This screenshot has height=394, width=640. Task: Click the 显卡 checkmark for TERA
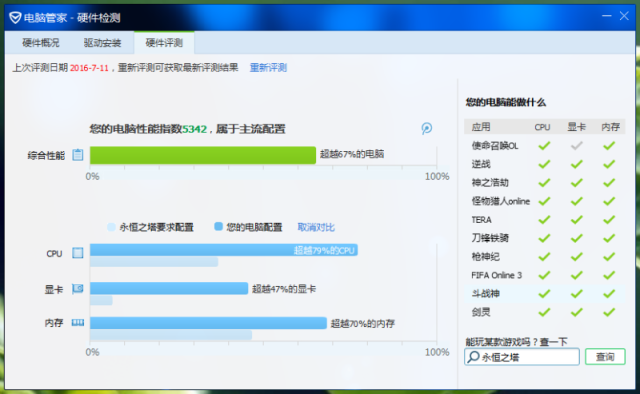coord(576,220)
